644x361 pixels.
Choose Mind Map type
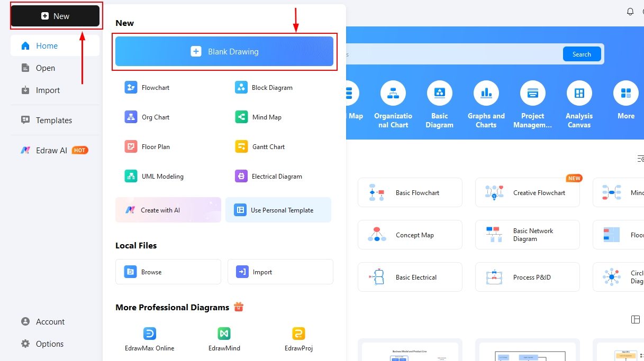coord(259,117)
